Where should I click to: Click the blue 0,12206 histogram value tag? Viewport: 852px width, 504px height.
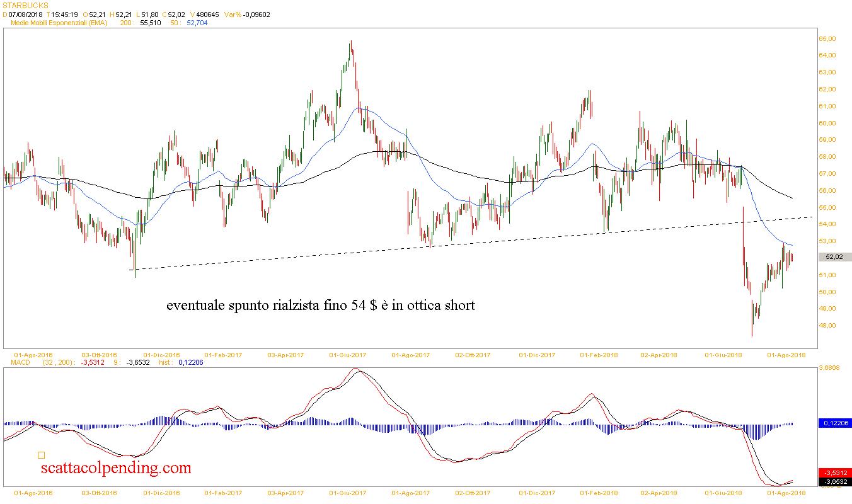tap(834, 423)
